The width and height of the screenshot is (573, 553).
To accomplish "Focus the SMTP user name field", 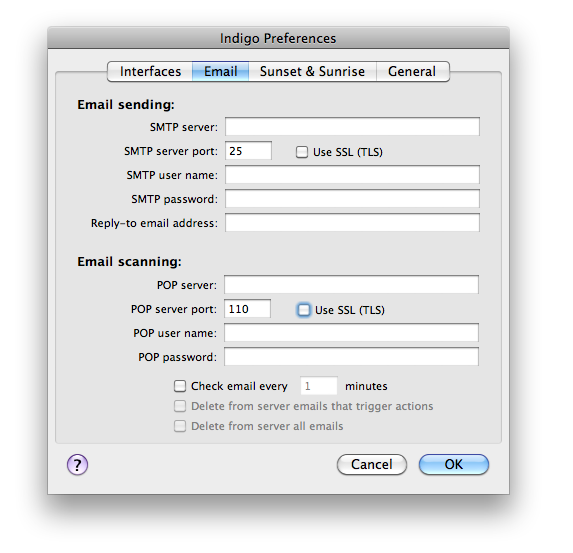I will pyautogui.click(x=352, y=174).
